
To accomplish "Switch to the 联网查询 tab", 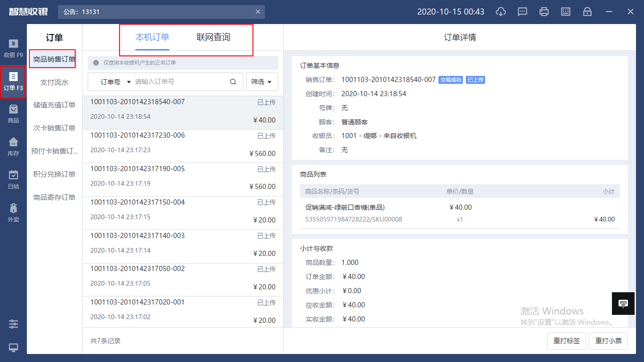I will [213, 38].
